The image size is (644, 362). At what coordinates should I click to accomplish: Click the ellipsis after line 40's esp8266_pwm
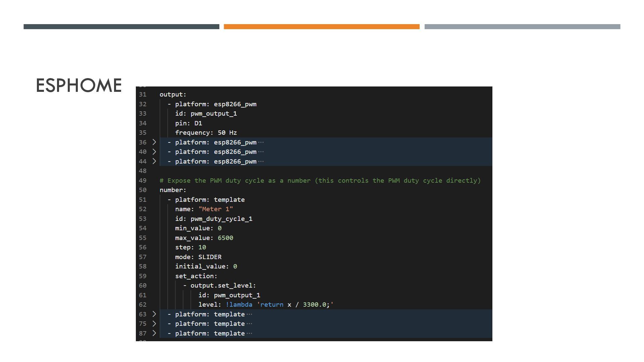[x=261, y=152]
